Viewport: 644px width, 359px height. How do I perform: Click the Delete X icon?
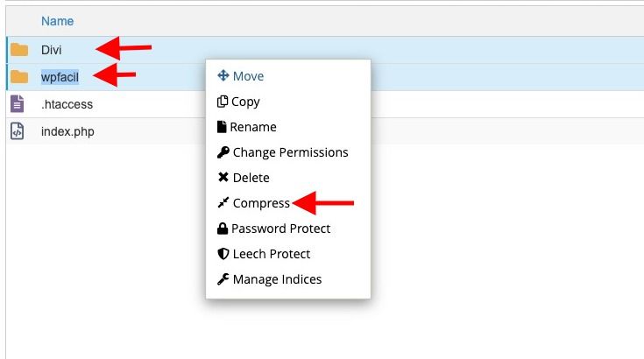click(x=223, y=177)
